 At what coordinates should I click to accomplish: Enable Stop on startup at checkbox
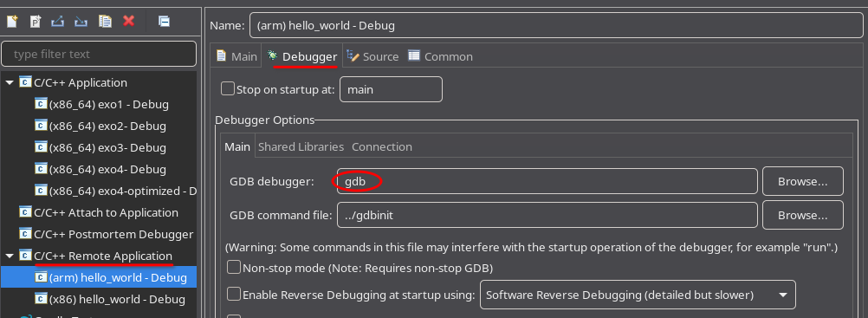coord(228,88)
